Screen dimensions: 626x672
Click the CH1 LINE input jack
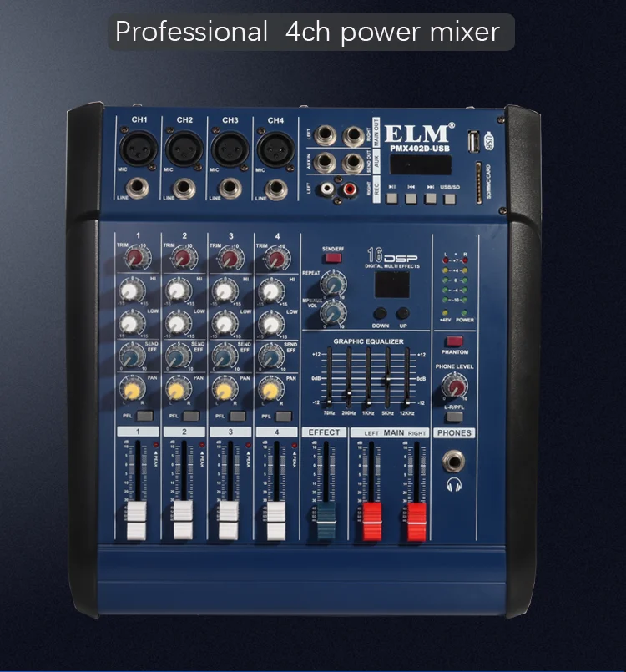coord(138,188)
